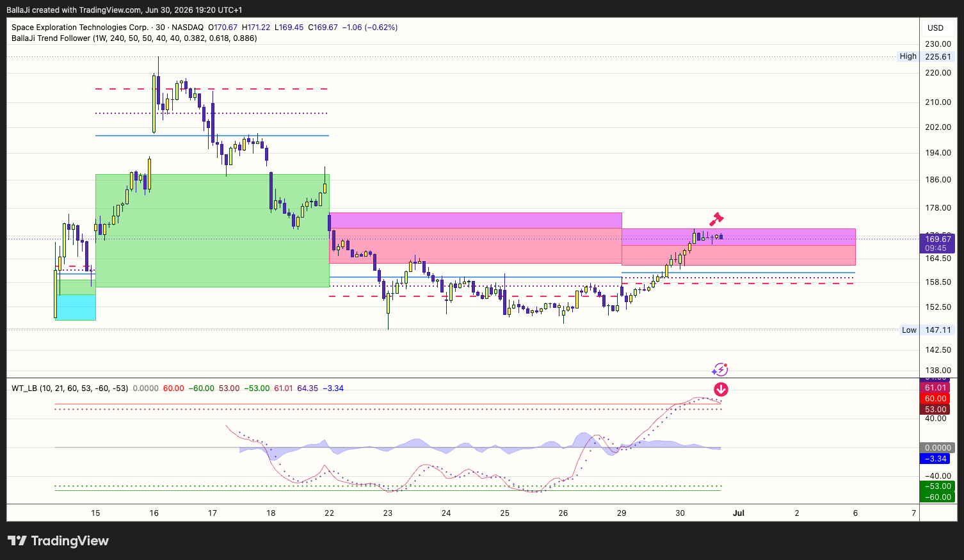The width and height of the screenshot is (964, 560).
Task: Click the High 225.61 price label
Action: coord(926,56)
